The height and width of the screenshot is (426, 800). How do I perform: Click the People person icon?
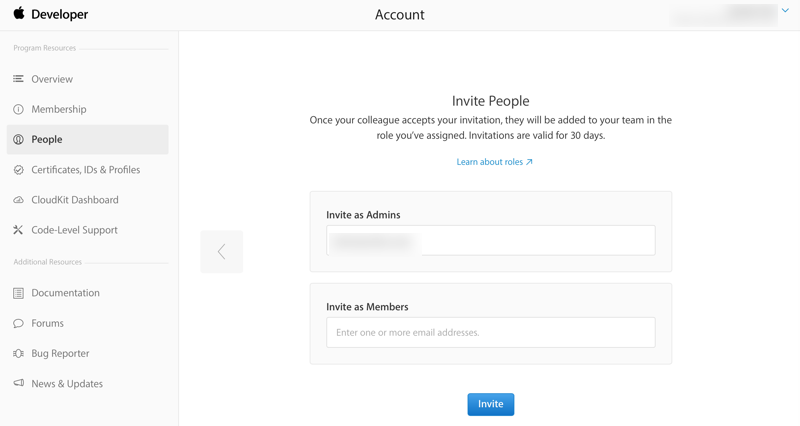(x=18, y=140)
